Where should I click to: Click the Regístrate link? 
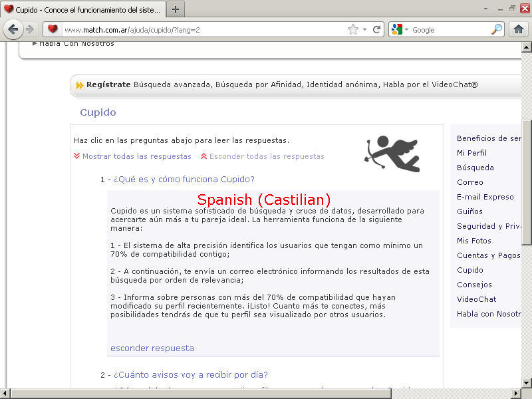click(108, 84)
